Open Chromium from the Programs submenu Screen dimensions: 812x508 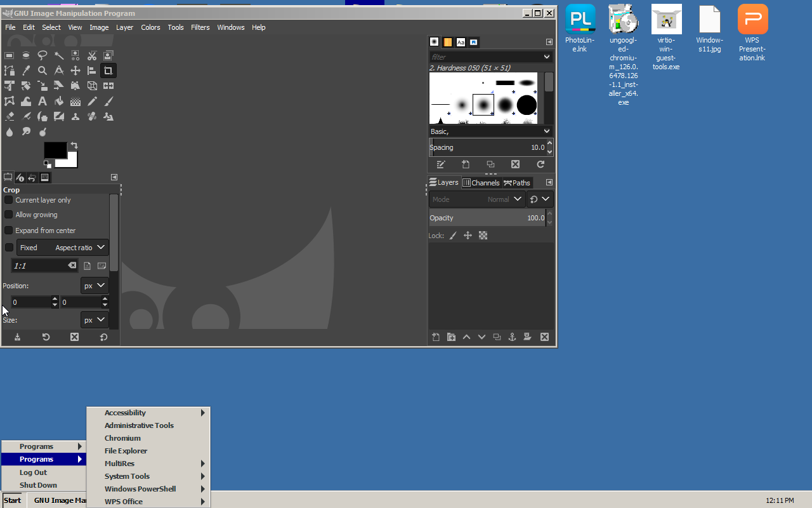(x=122, y=438)
